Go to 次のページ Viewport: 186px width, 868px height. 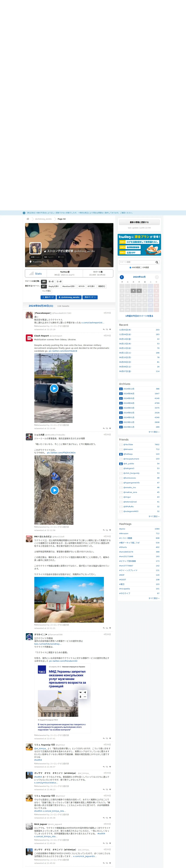click(x=90, y=297)
